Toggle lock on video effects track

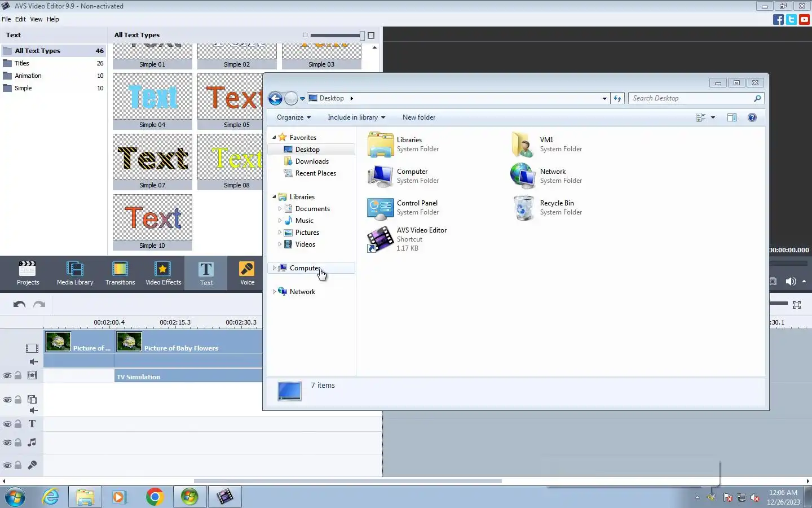(18, 375)
